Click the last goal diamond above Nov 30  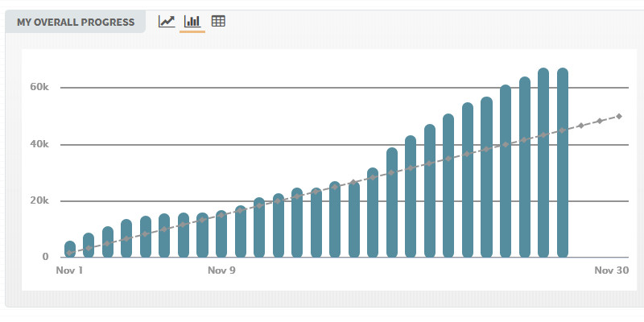(619, 116)
